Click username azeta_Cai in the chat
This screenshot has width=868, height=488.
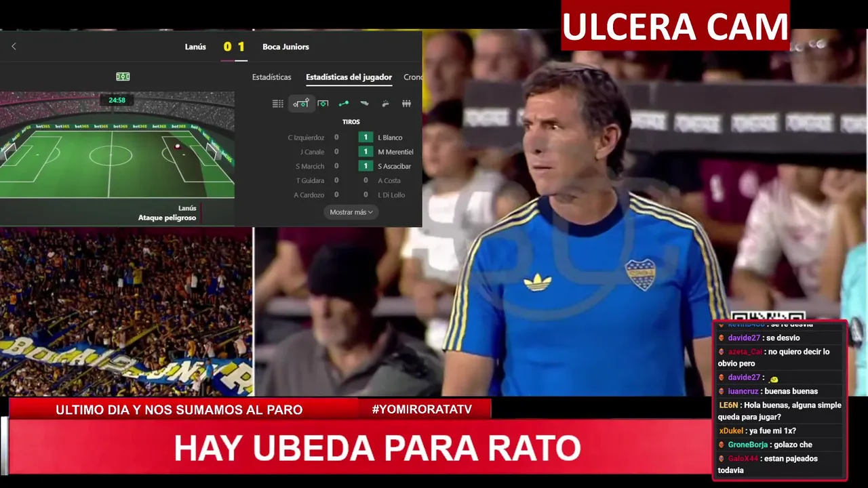745,352
